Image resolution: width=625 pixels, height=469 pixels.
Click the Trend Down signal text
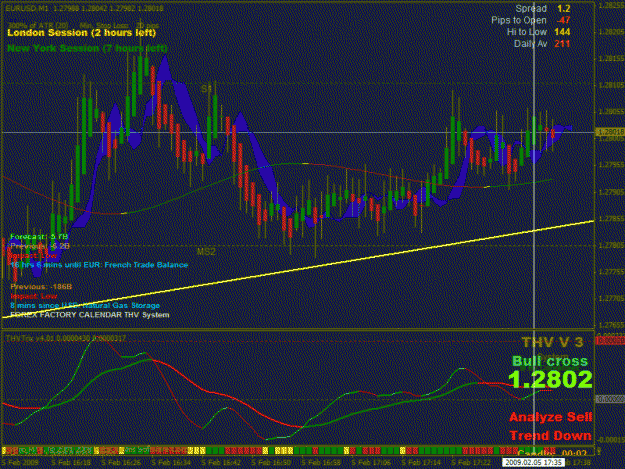click(x=550, y=436)
